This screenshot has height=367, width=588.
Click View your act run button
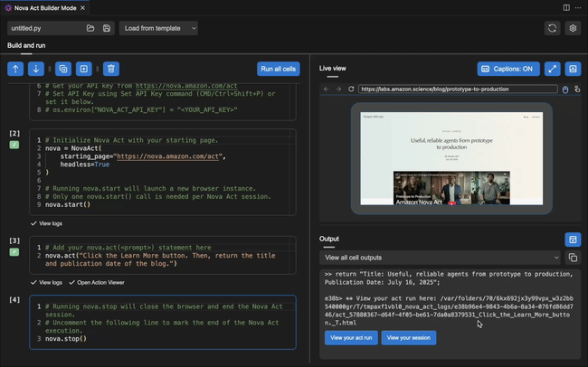(351, 338)
